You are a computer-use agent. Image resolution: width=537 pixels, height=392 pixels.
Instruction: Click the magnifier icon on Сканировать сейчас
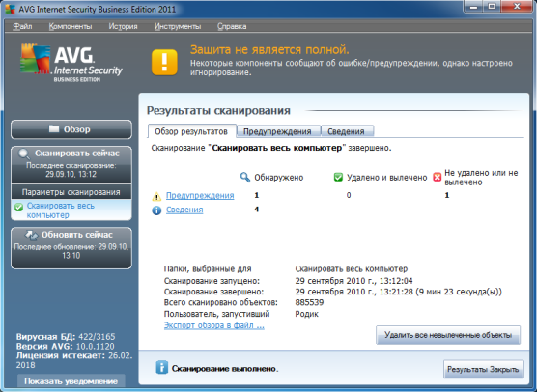click(x=23, y=154)
